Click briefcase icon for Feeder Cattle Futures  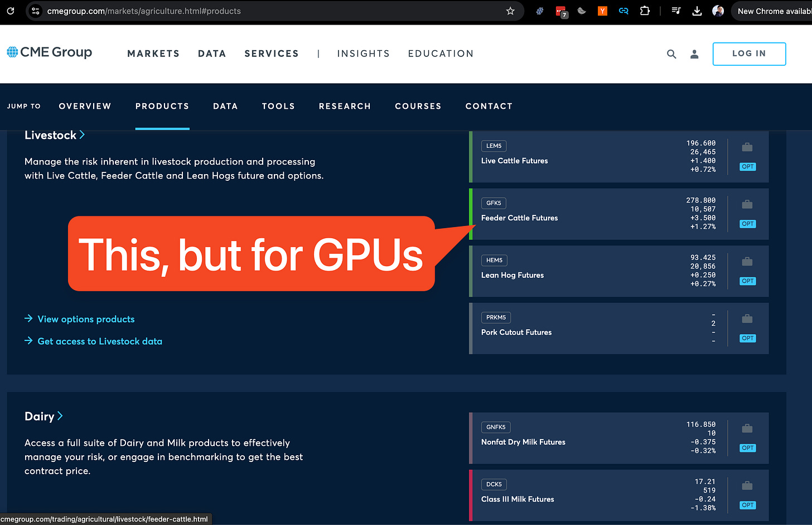[x=747, y=205]
